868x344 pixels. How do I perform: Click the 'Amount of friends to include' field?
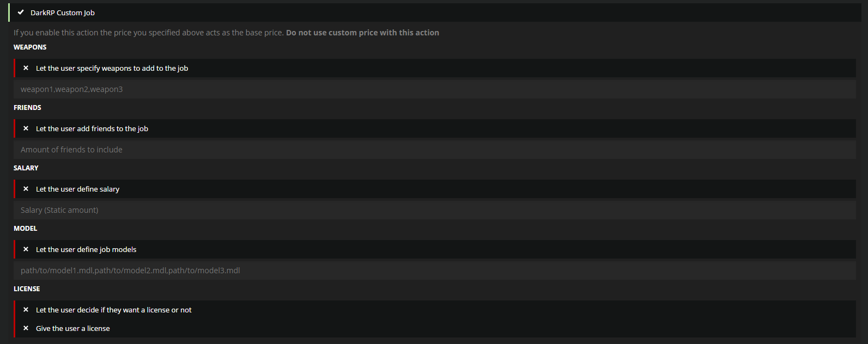(434, 150)
